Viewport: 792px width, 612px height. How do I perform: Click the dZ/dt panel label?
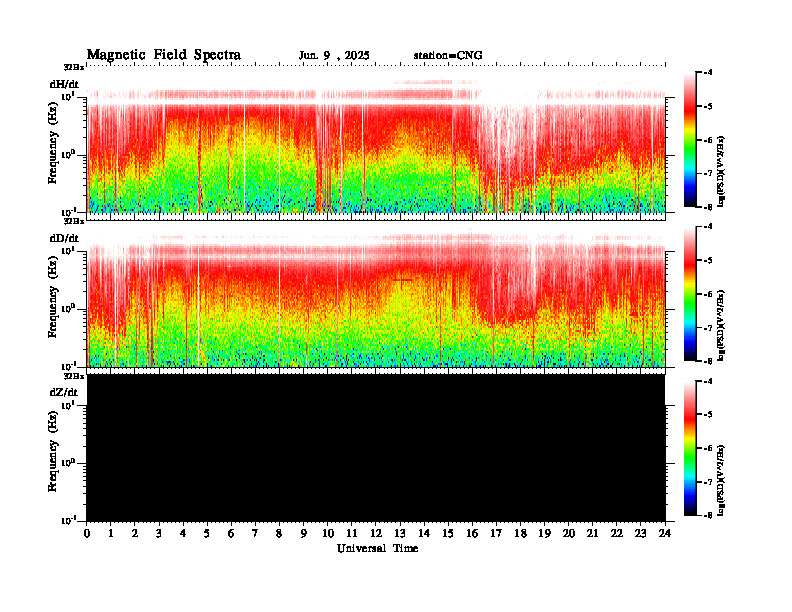click(x=64, y=392)
